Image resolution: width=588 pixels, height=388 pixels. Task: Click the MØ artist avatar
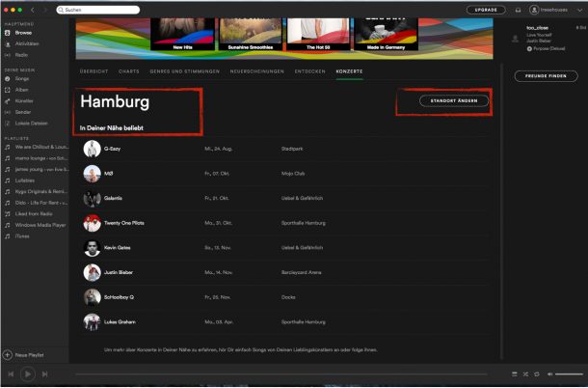point(92,174)
